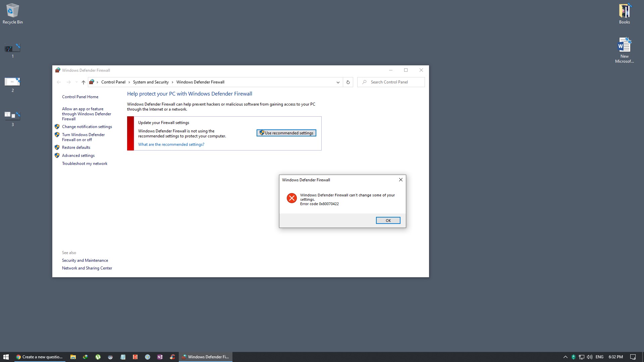Click Windows Defender Firewall breadcrumb
The image size is (644, 362).
[x=200, y=82]
